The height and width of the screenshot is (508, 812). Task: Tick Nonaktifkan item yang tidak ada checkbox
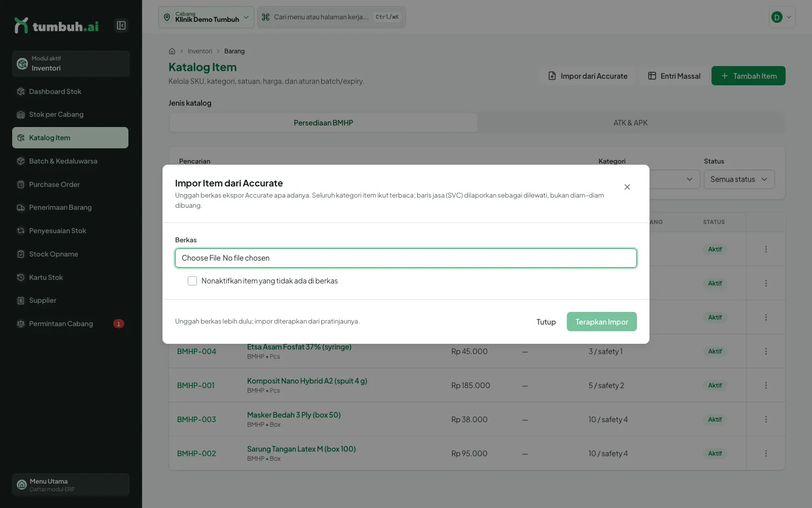[x=192, y=281]
